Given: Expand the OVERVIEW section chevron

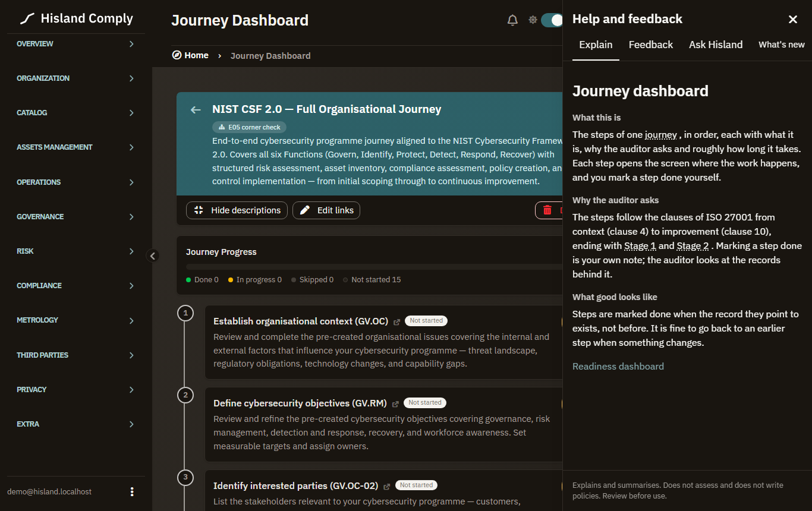Looking at the screenshot, I should [x=131, y=44].
